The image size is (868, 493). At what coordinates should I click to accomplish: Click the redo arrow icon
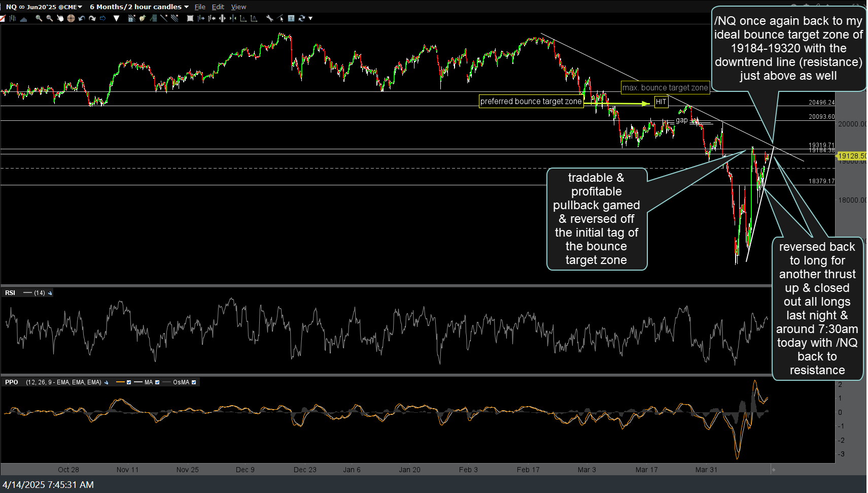[92, 18]
